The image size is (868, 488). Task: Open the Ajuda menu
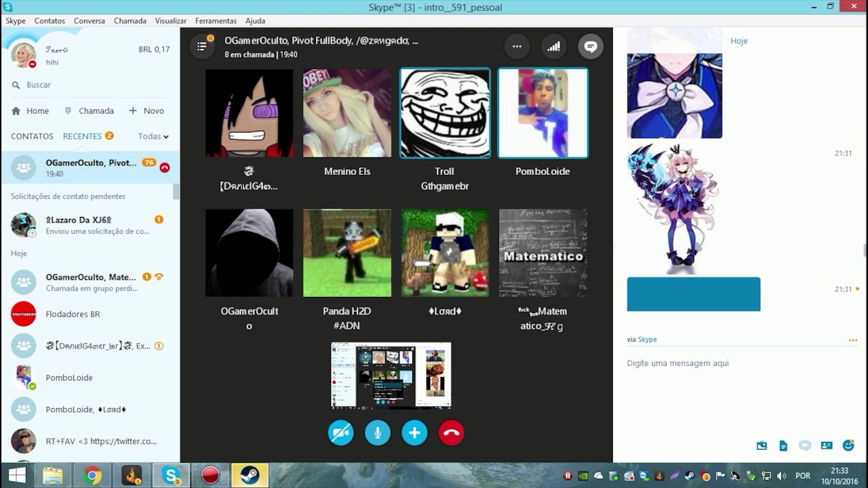256,21
